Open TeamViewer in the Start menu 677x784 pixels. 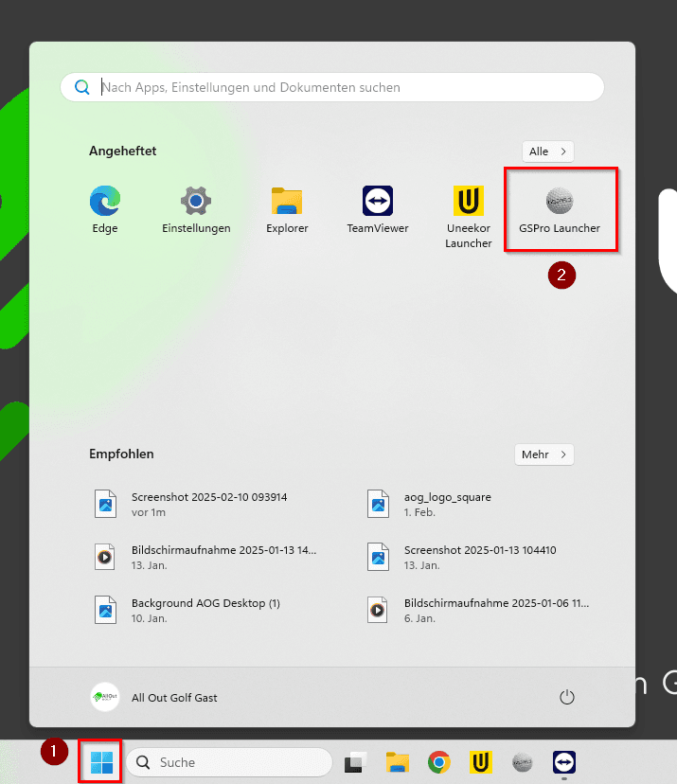click(378, 210)
